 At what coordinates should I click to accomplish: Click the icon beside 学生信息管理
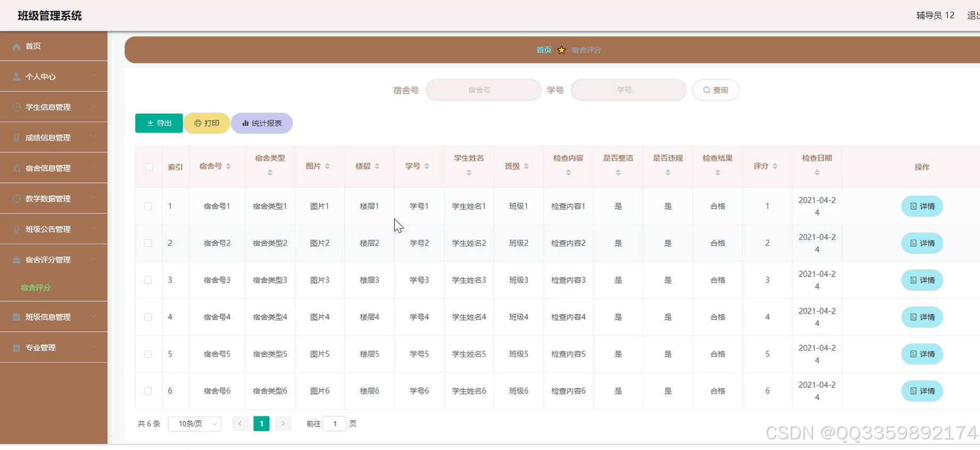click(17, 107)
